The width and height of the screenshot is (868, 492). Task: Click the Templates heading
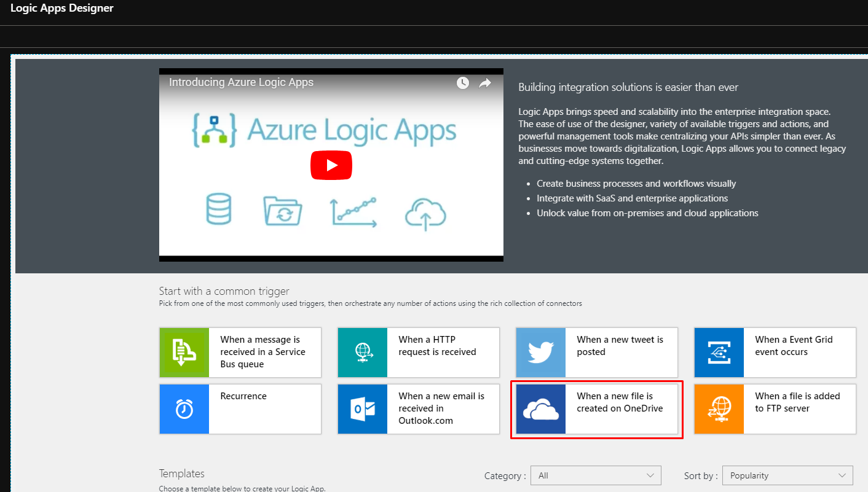[182, 474]
